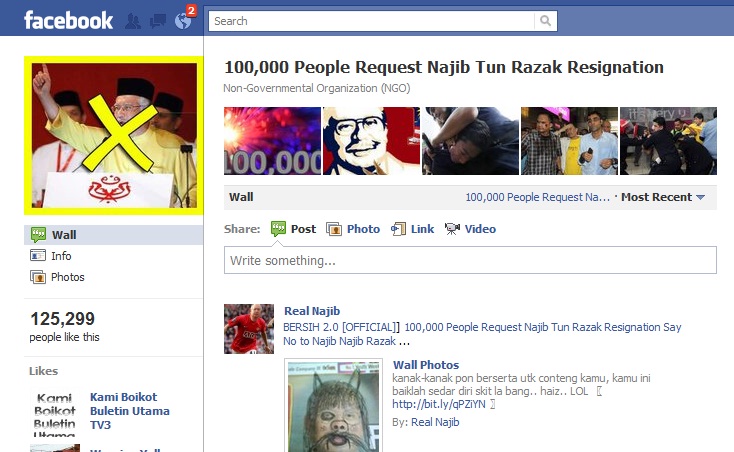Click the Facebook logo
This screenshot has width=734, height=452.
(68, 21)
